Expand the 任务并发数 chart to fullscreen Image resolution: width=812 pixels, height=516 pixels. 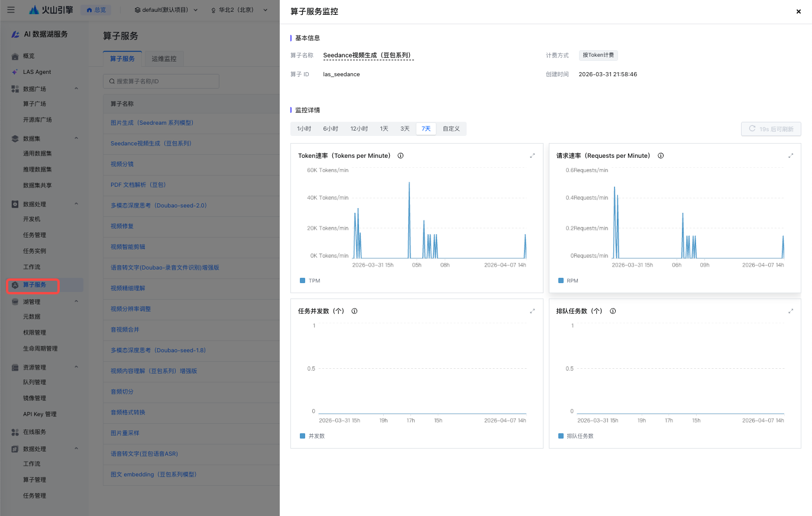click(x=532, y=311)
